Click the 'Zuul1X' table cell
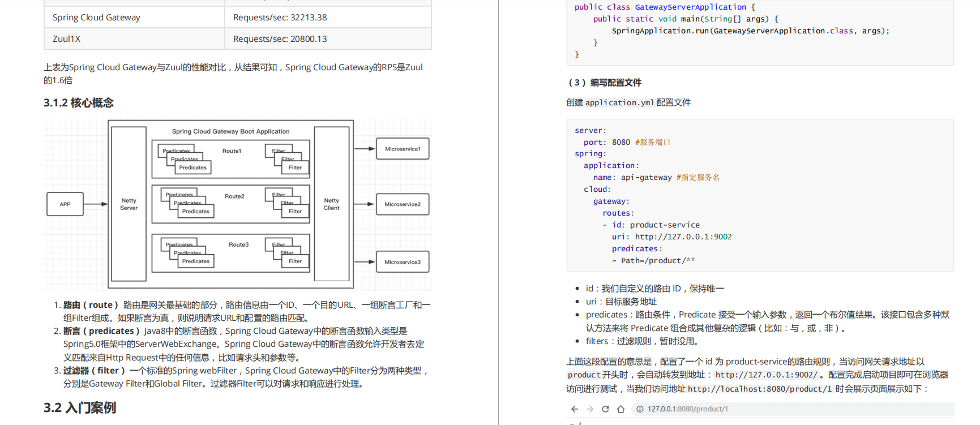980x425 pixels. coord(134,39)
